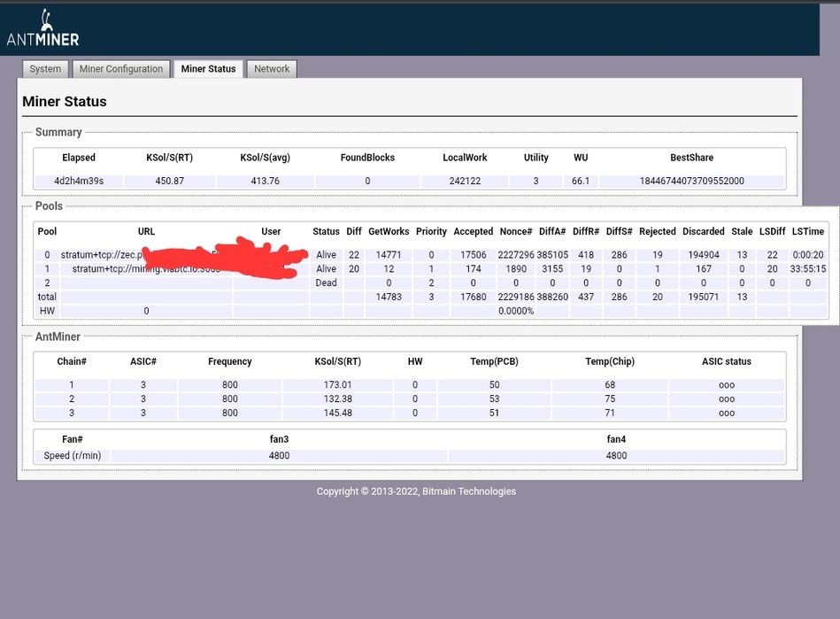840x619 pixels.
Task: Click the LSTime value 33:55:15
Action: point(807,269)
